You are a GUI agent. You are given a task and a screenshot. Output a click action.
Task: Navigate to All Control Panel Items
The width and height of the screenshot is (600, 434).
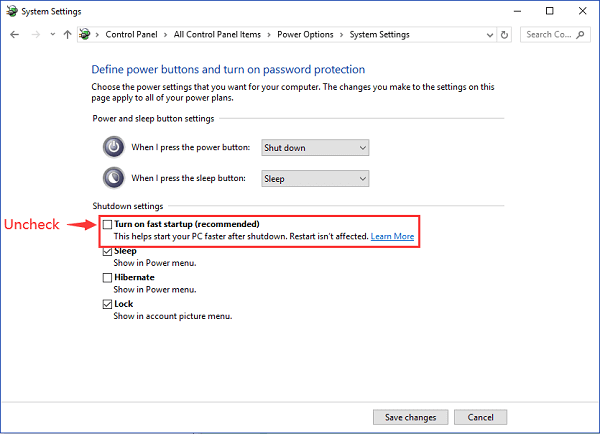[x=217, y=34]
